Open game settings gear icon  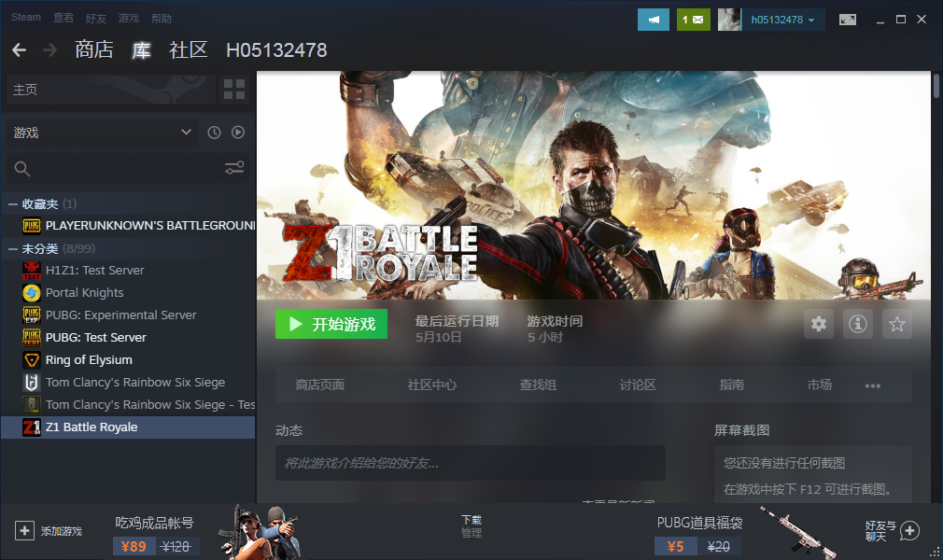[x=819, y=324]
